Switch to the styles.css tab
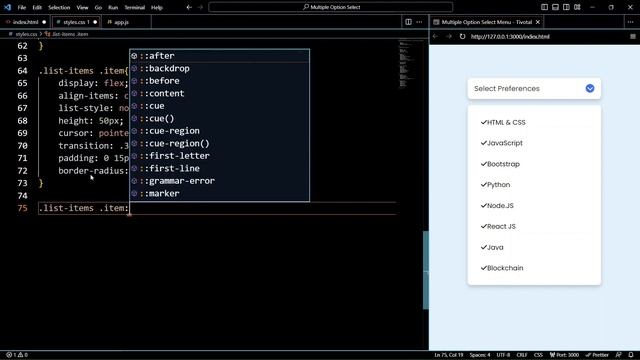 pyautogui.click(x=76, y=22)
